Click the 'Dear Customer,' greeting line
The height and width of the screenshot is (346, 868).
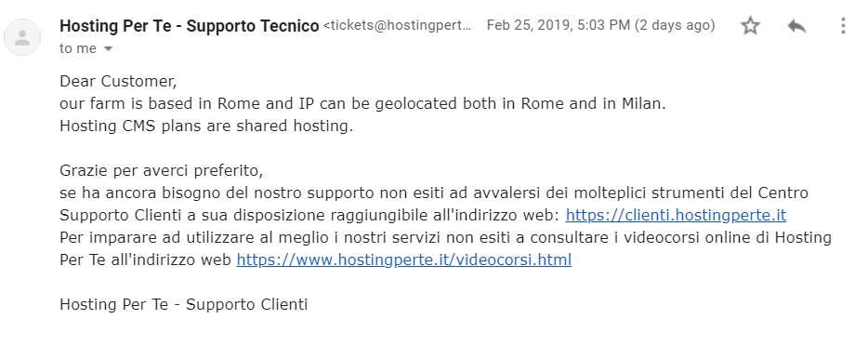(x=118, y=81)
